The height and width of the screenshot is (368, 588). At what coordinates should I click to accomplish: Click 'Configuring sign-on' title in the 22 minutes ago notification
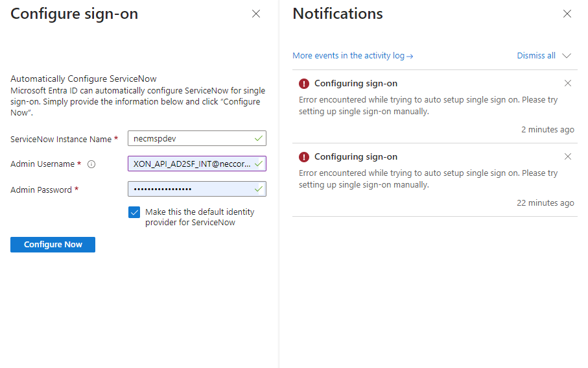tap(356, 156)
